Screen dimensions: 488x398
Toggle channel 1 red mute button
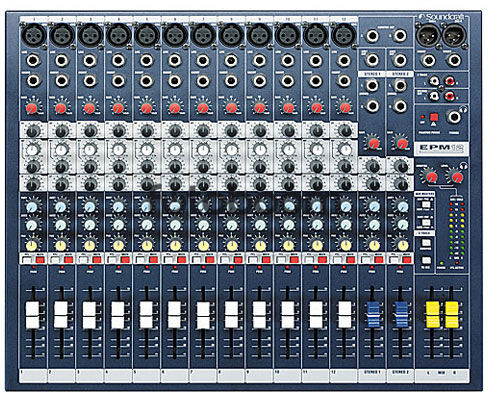coord(40,260)
